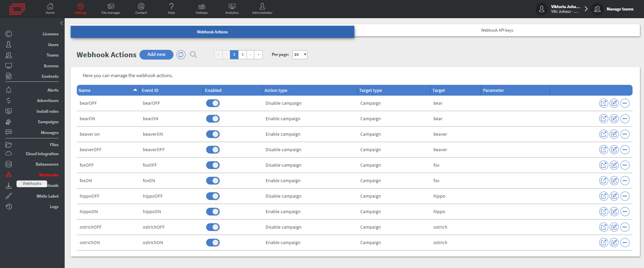Viewport: 644px width, 268px height.
Task: Click the Licenses sidebar icon
Action: pyautogui.click(x=9, y=34)
